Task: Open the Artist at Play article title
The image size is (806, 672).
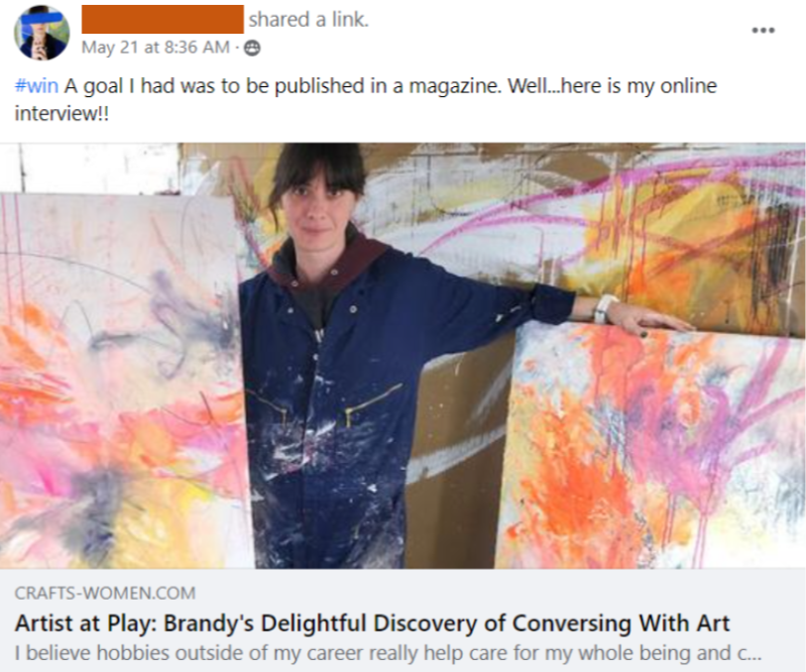Action: pyautogui.click(x=372, y=623)
